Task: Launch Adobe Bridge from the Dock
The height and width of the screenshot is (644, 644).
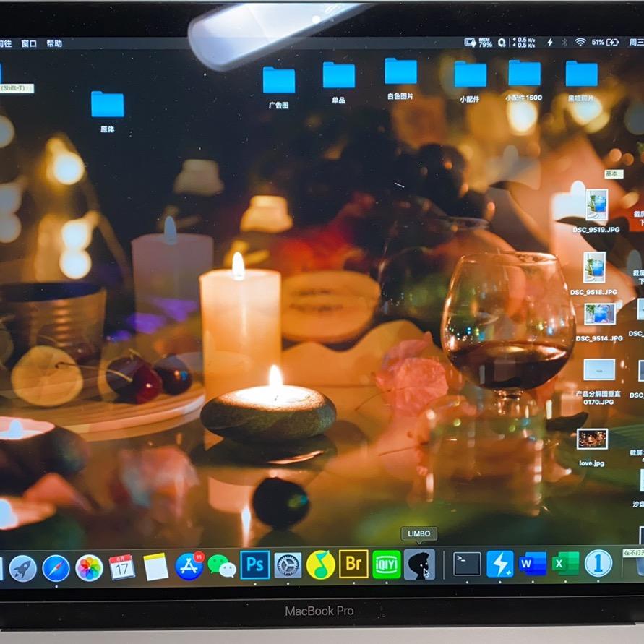Action: pos(353,564)
